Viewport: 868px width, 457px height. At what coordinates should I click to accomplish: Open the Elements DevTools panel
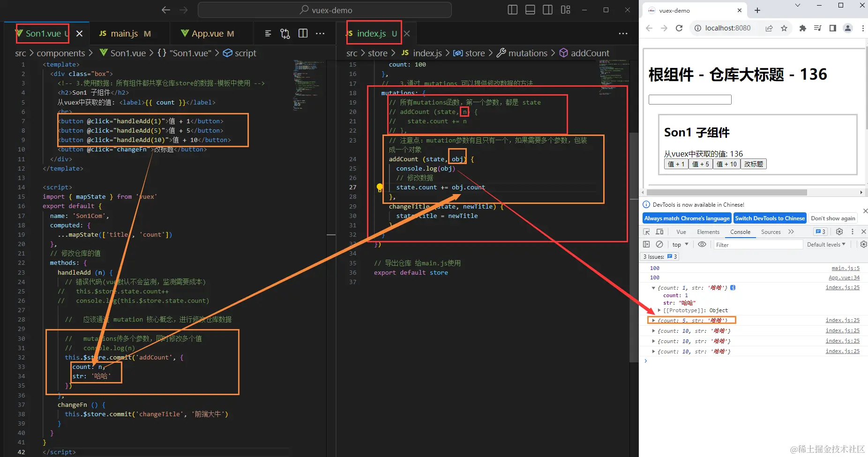pyautogui.click(x=708, y=232)
